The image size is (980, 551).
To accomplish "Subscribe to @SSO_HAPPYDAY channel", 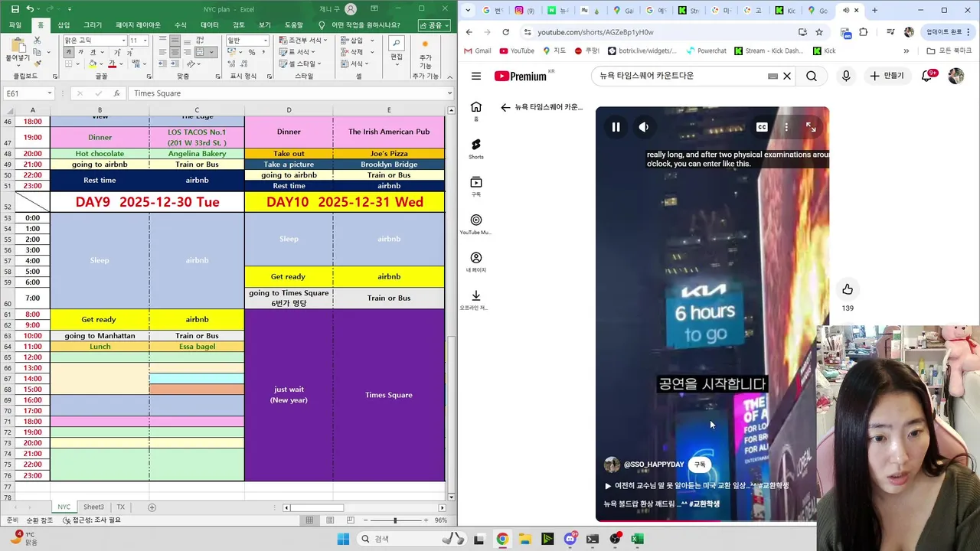I will pos(700,465).
